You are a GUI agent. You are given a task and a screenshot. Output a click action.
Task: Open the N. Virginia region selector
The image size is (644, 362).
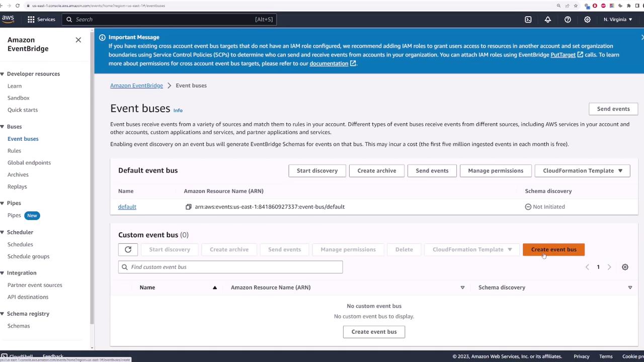(x=618, y=19)
